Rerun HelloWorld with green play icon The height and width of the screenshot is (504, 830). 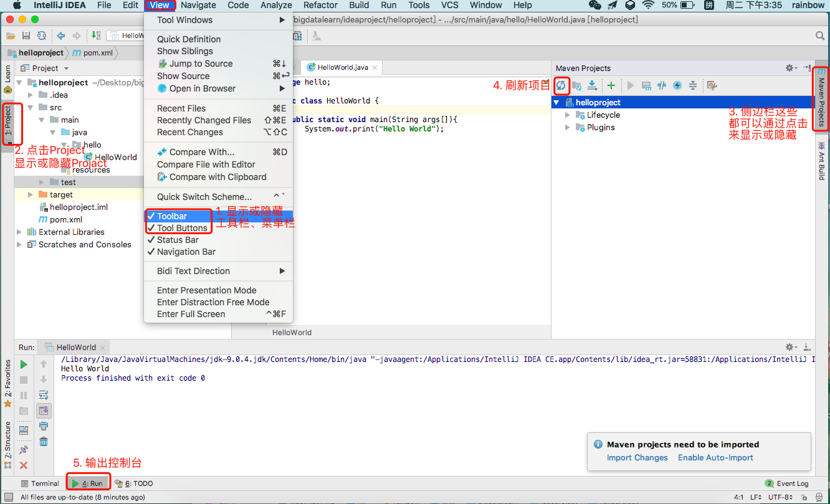coord(24,364)
